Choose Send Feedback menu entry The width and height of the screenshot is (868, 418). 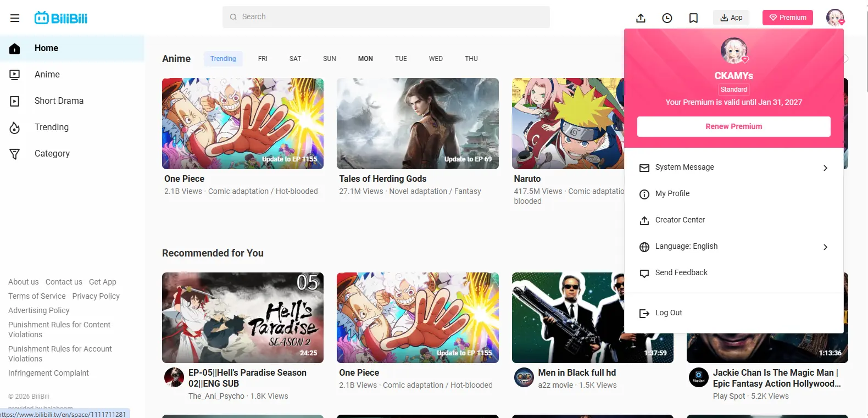point(734,273)
